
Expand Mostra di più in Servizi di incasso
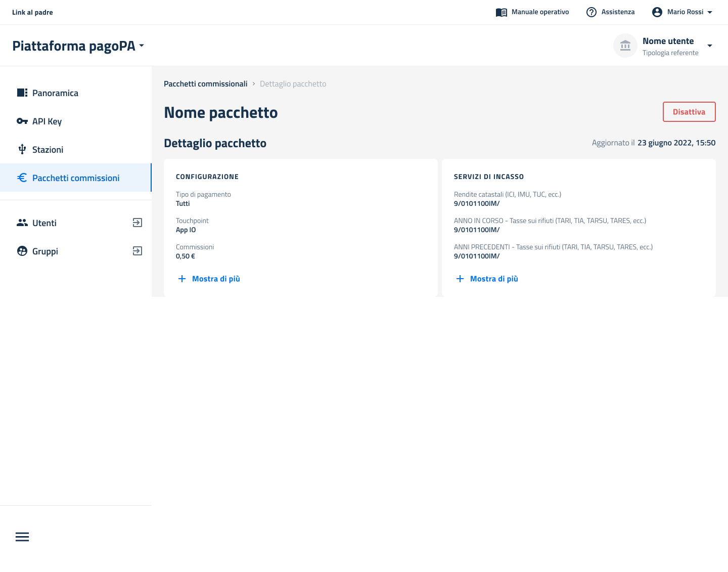click(487, 279)
